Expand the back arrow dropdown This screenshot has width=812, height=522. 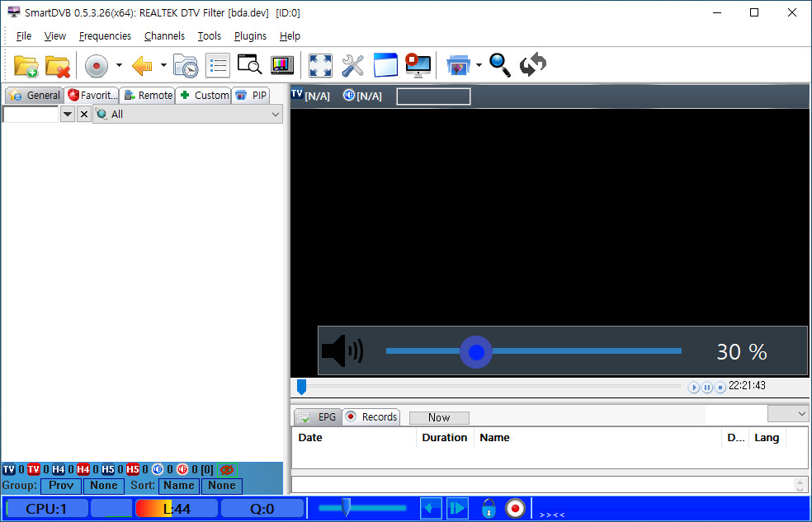163,65
